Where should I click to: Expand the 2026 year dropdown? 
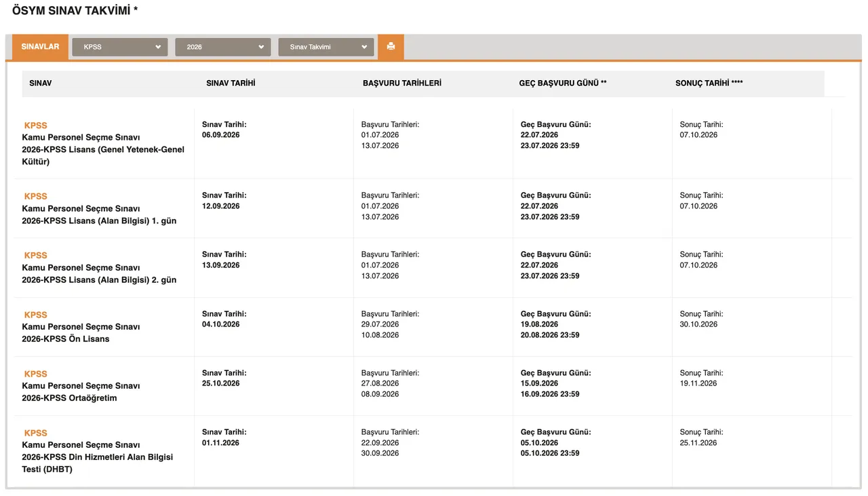222,47
